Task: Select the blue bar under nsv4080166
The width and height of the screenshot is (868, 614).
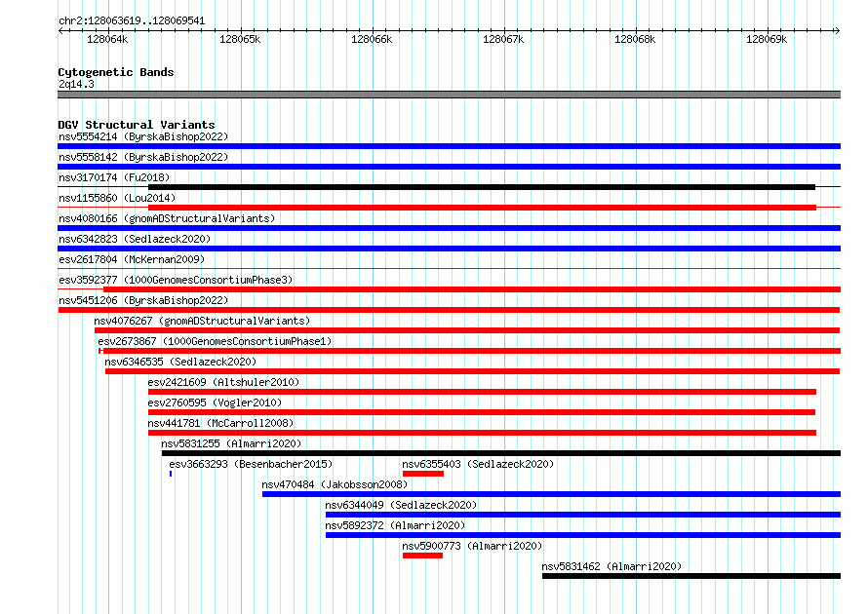Action: tap(449, 228)
